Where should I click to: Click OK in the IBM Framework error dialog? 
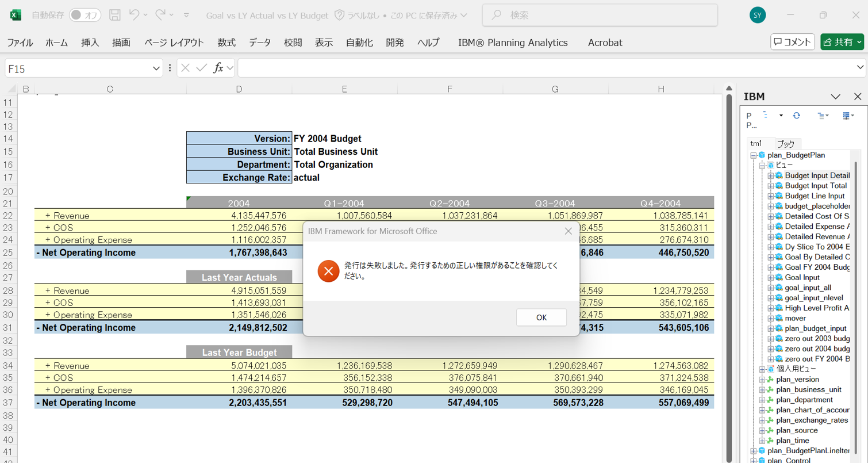[x=541, y=317]
